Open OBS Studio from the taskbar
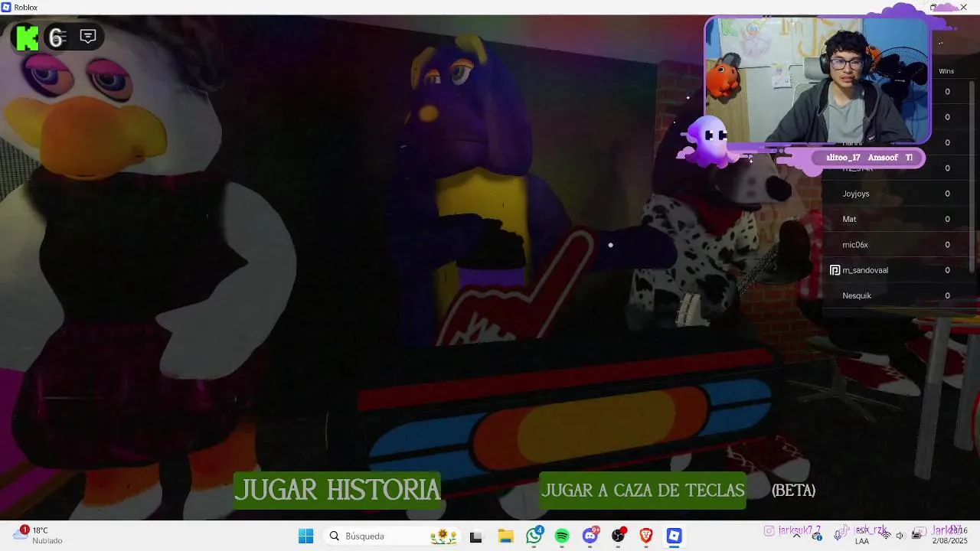The width and height of the screenshot is (980, 551). click(619, 536)
